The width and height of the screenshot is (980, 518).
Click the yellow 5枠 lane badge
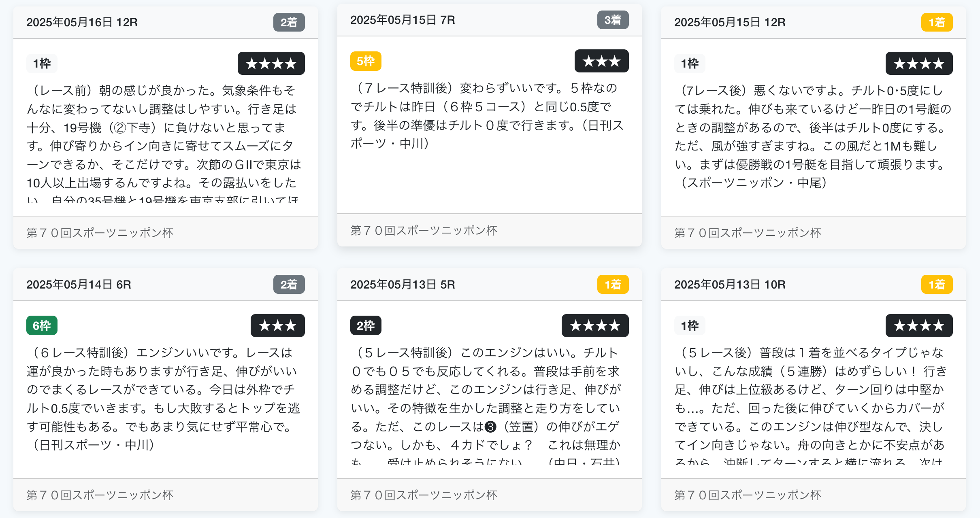pyautogui.click(x=365, y=61)
